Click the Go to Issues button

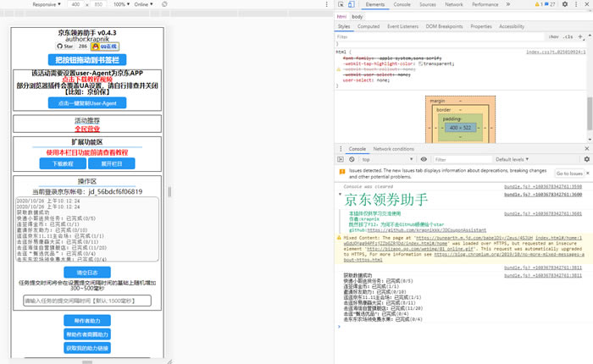click(x=569, y=174)
